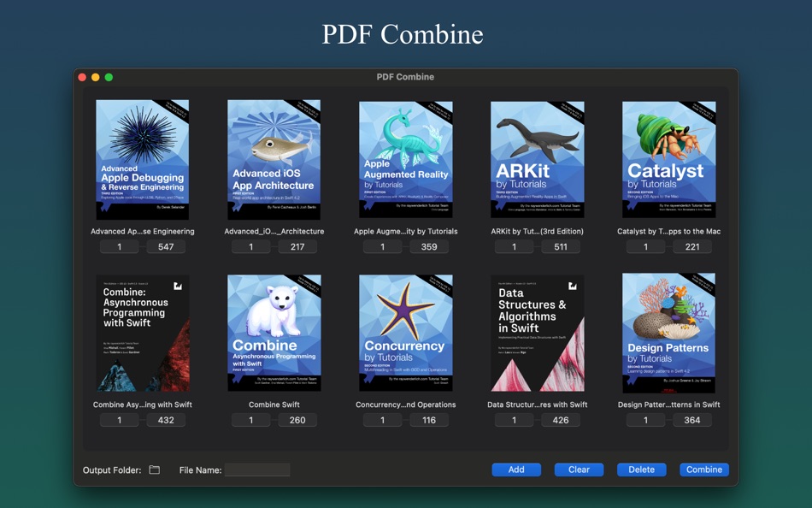Click the start page field of Data Structur...res with Swift
Screen dimensions: 812x508
point(514,420)
